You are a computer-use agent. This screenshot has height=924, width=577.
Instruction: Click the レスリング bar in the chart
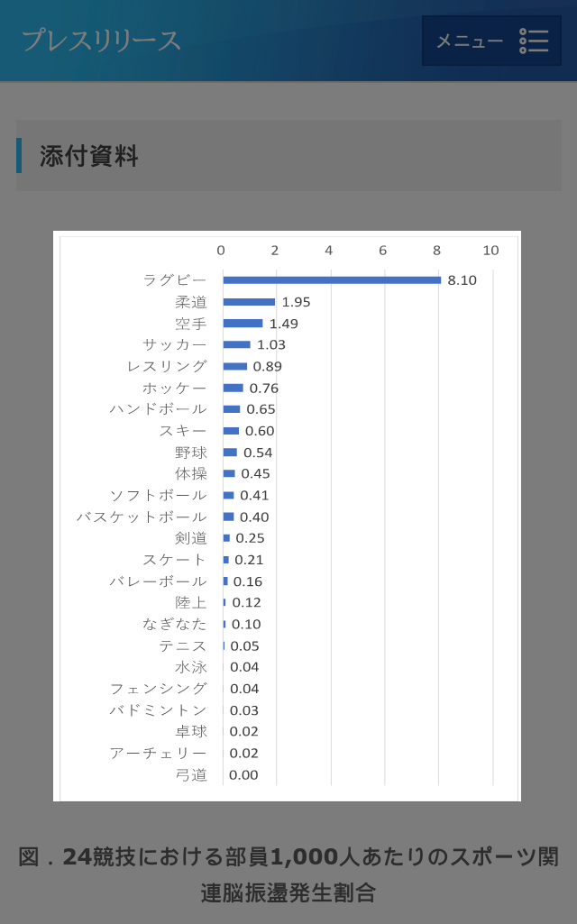(x=235, y=366)
